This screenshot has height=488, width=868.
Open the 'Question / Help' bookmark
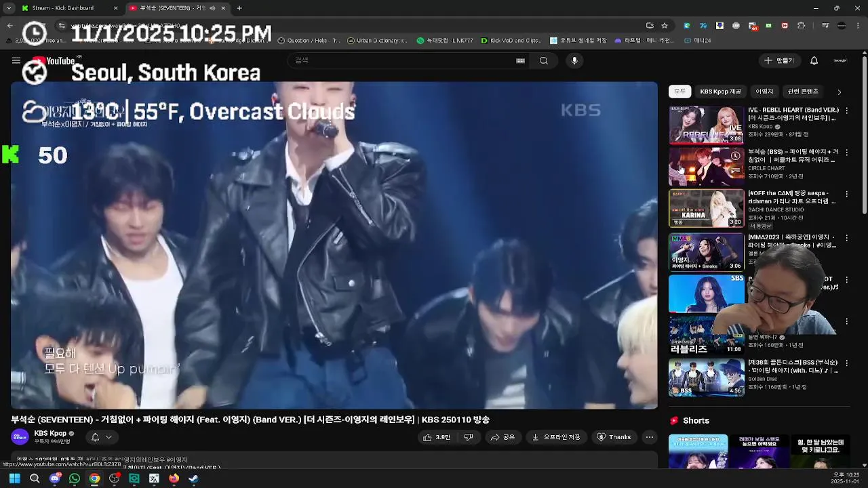tap(309, 41)
